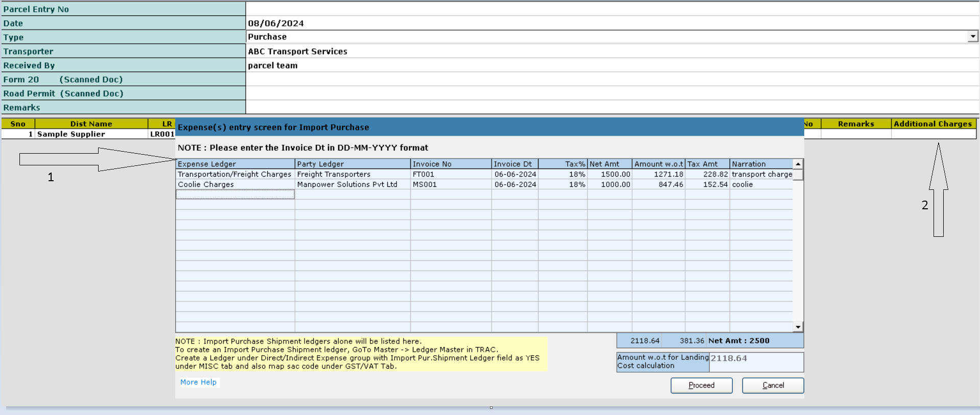Click the Dist Name header in background grid
The image size is (980, 415).
(x=91, y=124)
